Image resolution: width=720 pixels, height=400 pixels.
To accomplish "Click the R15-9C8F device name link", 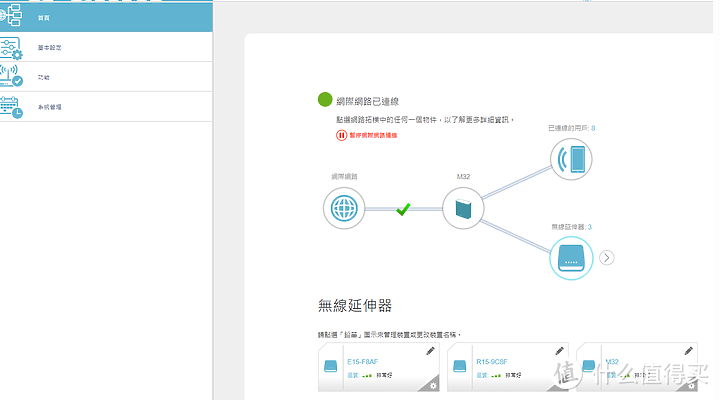I will [x=492, y=362].
